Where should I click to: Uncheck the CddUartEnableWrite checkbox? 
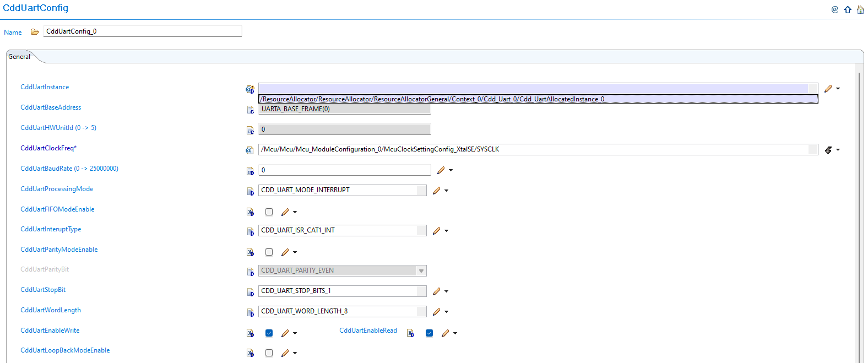[269, 333]
